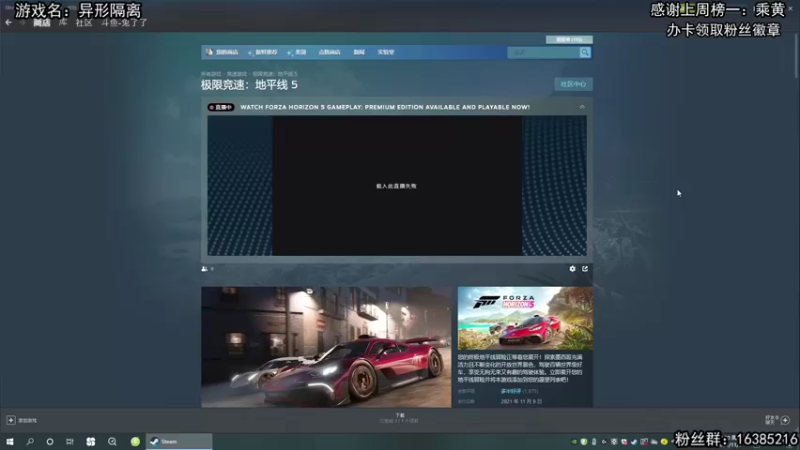Viewport: 800px width, 450px height.
Task: Open the 商店 (Store) top menu
Action: pyautogui.click(x=42, y=22)
